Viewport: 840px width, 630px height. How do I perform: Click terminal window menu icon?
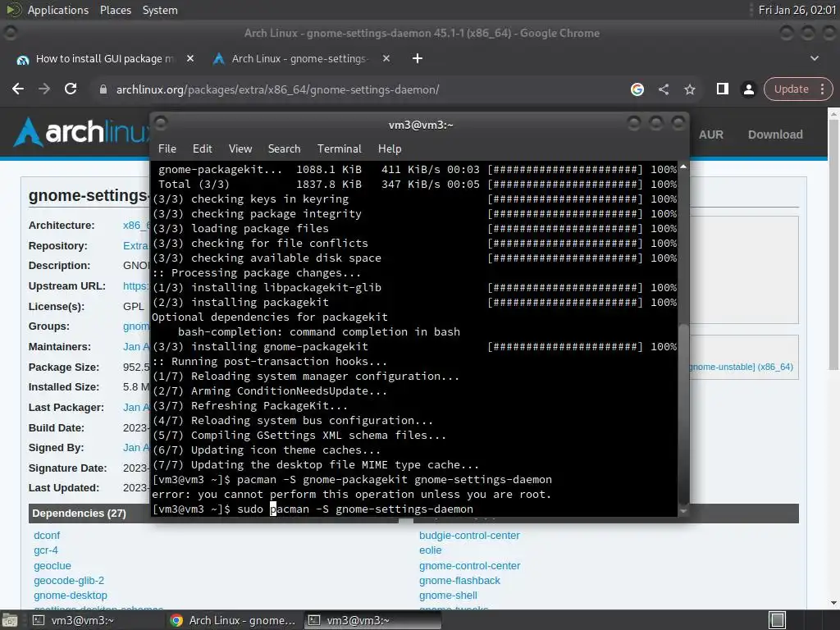(161, 123)
